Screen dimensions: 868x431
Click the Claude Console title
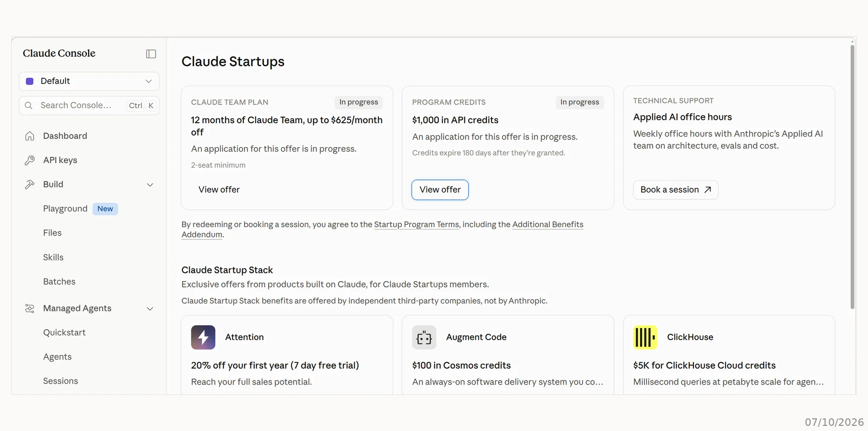(x=59, y=53)
